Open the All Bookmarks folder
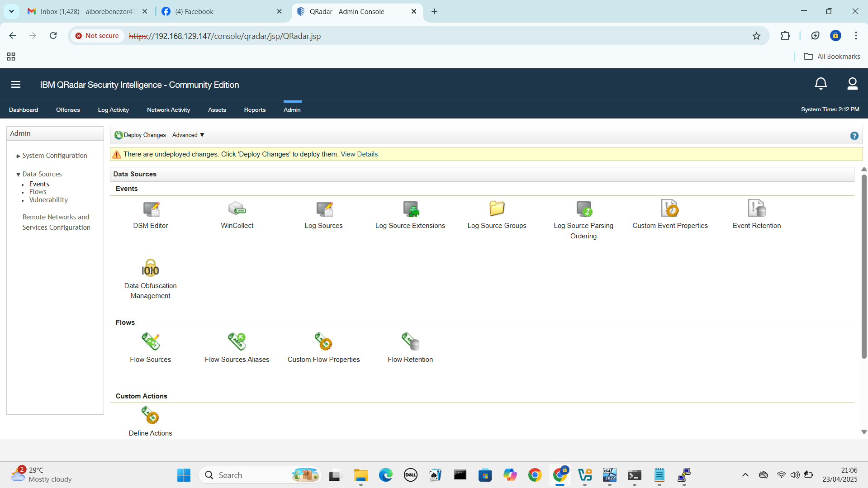The height and width of the screenshot is (488, 868). tap(832, 57)
